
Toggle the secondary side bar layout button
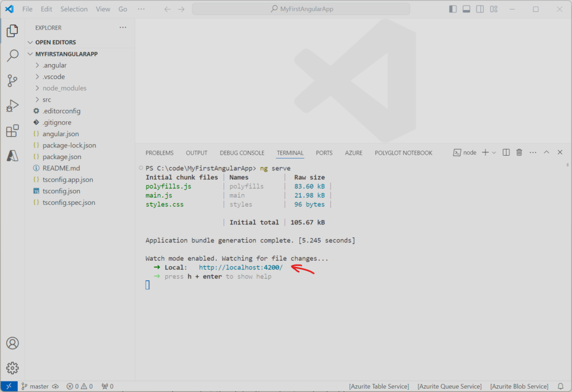click(x=480, y=9)
